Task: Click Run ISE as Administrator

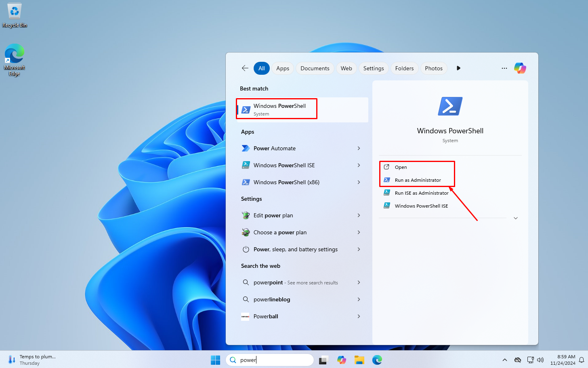Action: click(421, 193)
